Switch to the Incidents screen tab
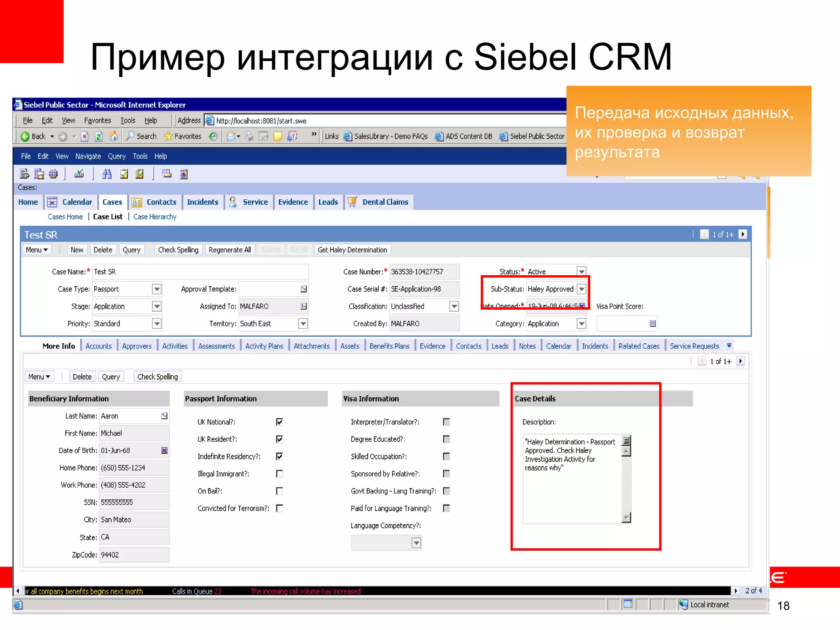840x630 pixels. click(203, 202)
